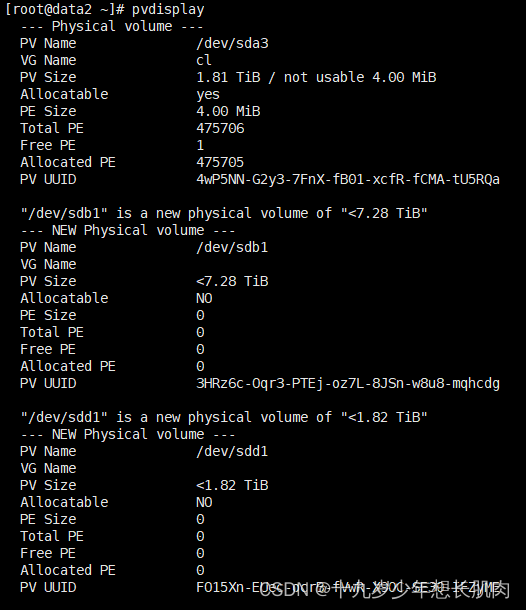This screenshot has width=526, height=610.
Task: Click the sdb1 PV UUID starting 3HRz6c
Action: (348, 384)
